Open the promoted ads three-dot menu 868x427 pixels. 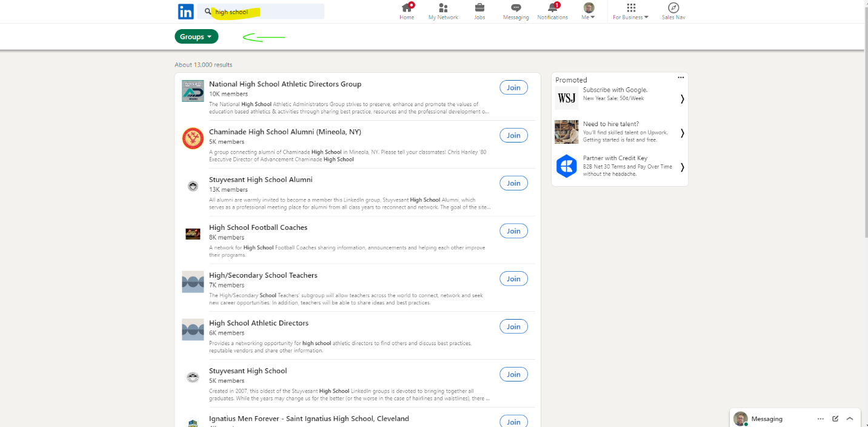681,78
